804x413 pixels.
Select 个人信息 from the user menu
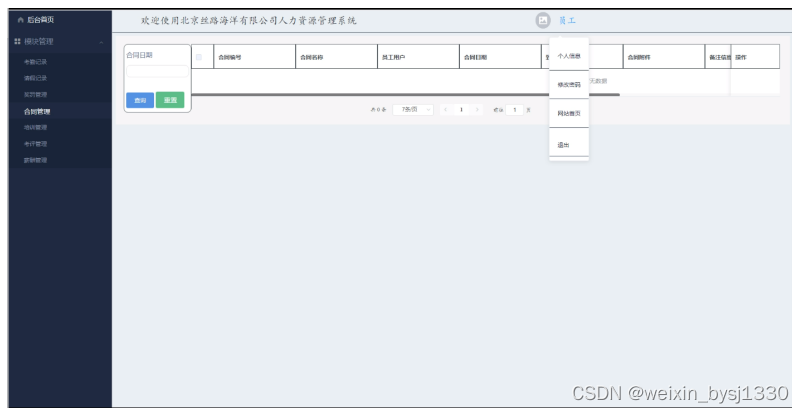569,56
